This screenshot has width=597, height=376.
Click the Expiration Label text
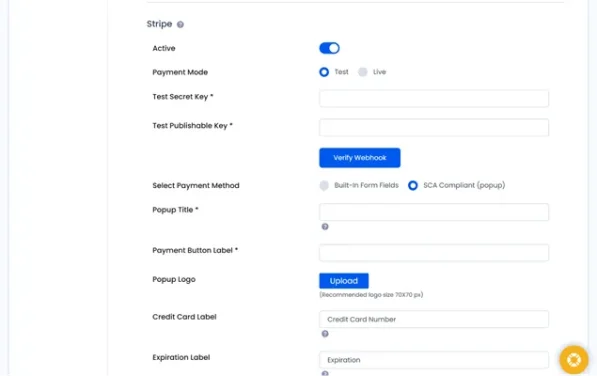click(181, 357)
